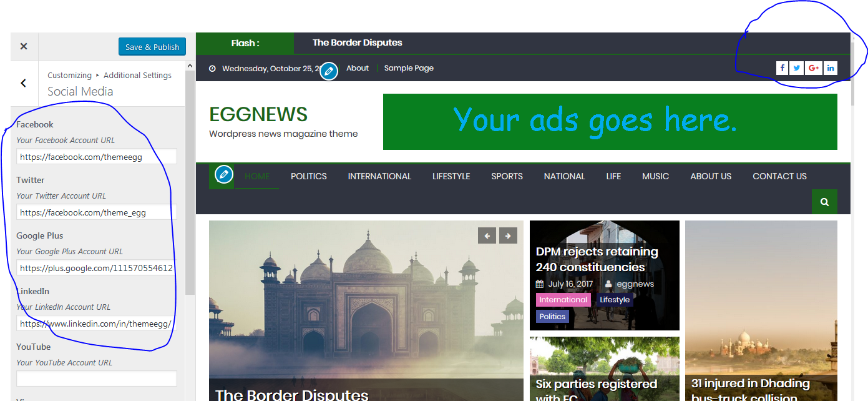Click the Facebook icon in the top bar
Screen dimensions: 868x401
783,68
